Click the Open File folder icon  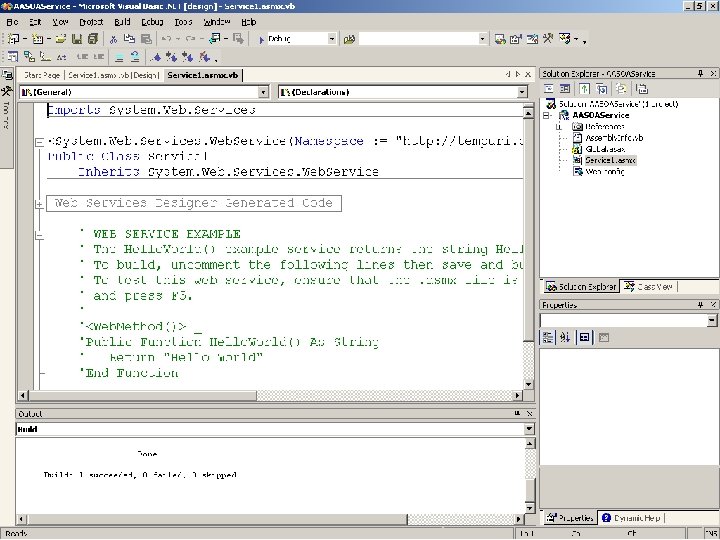tap(61, 39)
